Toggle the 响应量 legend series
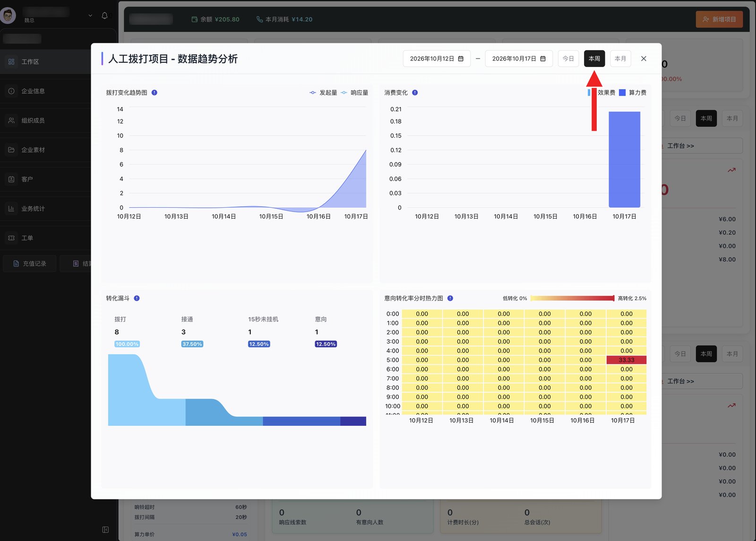756x541 pixels. [x=354, y=93]
